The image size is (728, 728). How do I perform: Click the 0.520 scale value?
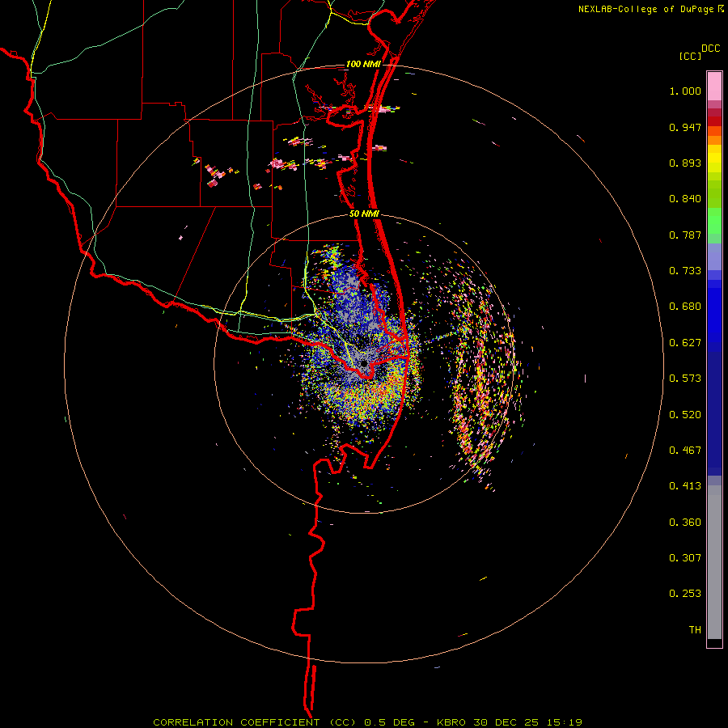685,415
